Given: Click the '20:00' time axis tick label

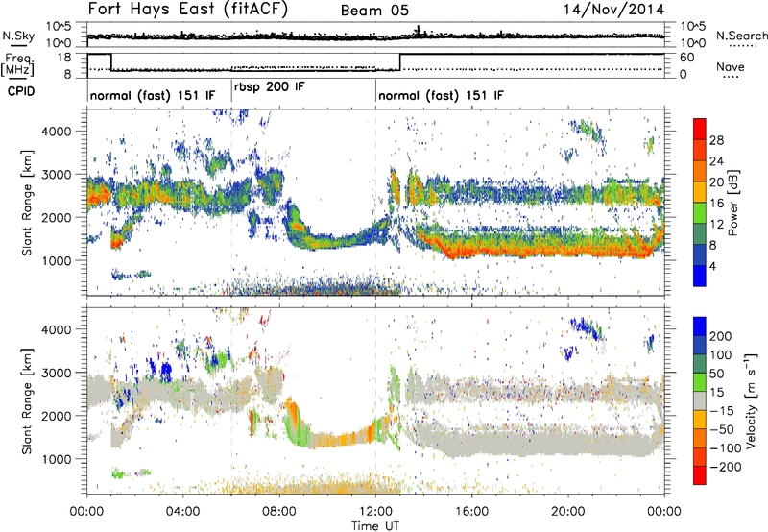Looking at the screenshot, I should [x=568, y=512].
